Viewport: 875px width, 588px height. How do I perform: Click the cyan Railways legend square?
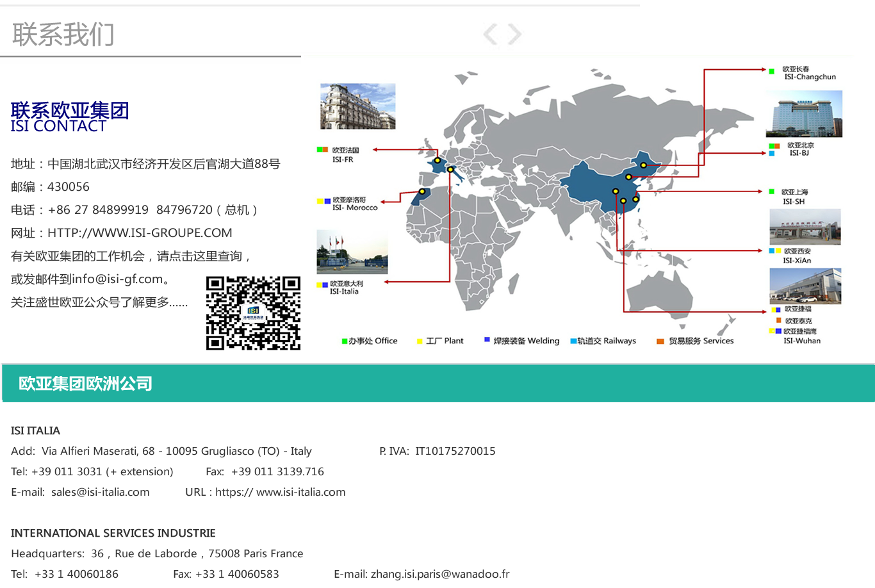[x=573, y=341]
